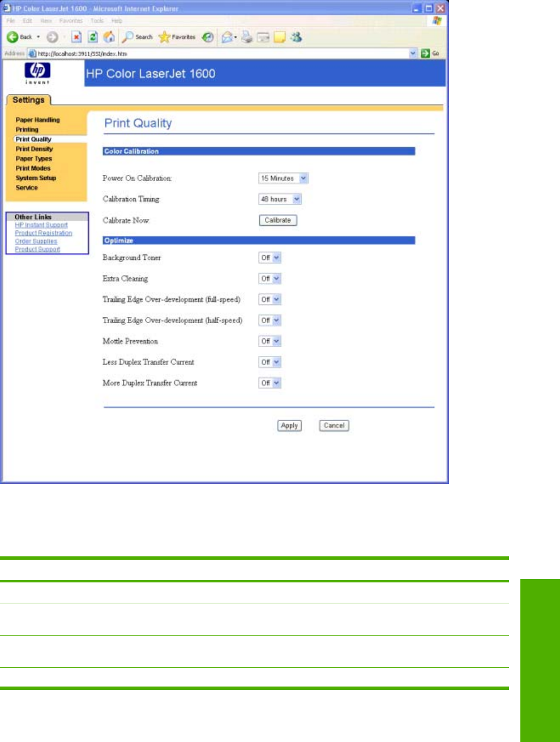Open the Favorites star in toolbar
This screenshot has height=742, width=560.
(x=177, y=37)
